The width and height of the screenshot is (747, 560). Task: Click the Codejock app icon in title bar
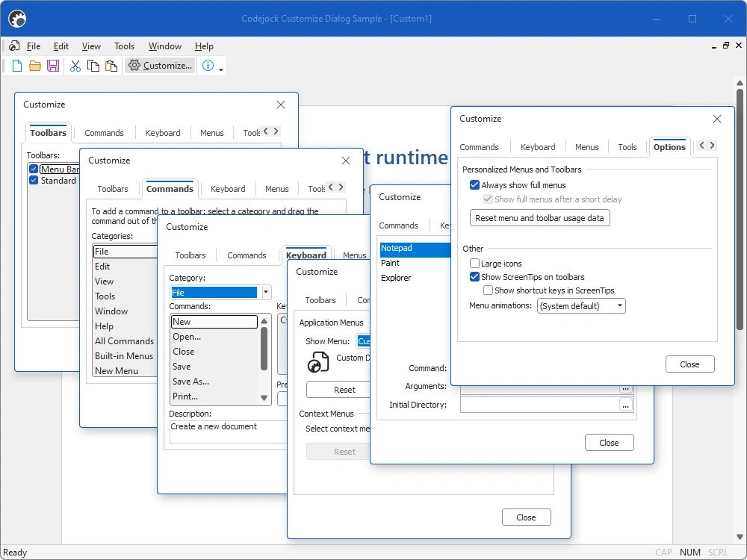[17, 19]
